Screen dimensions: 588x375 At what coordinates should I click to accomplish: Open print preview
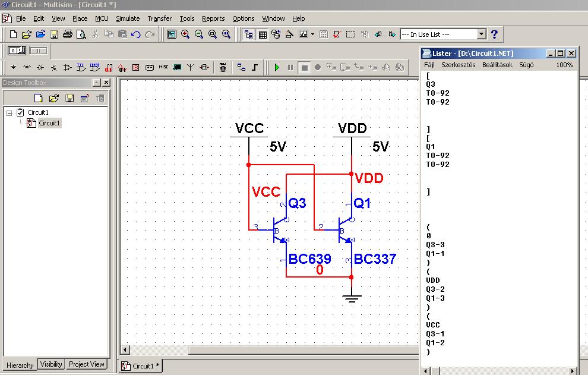pyautogui.click(x=81, y=34)
